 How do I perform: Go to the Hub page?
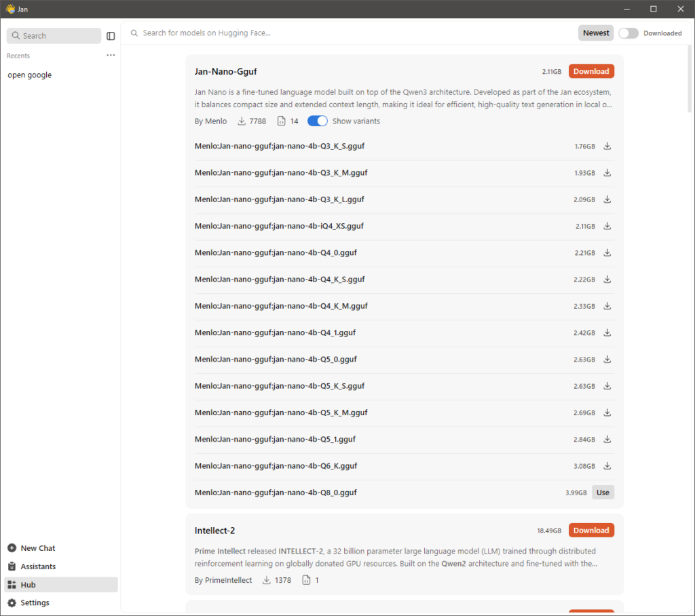(61, 585)
